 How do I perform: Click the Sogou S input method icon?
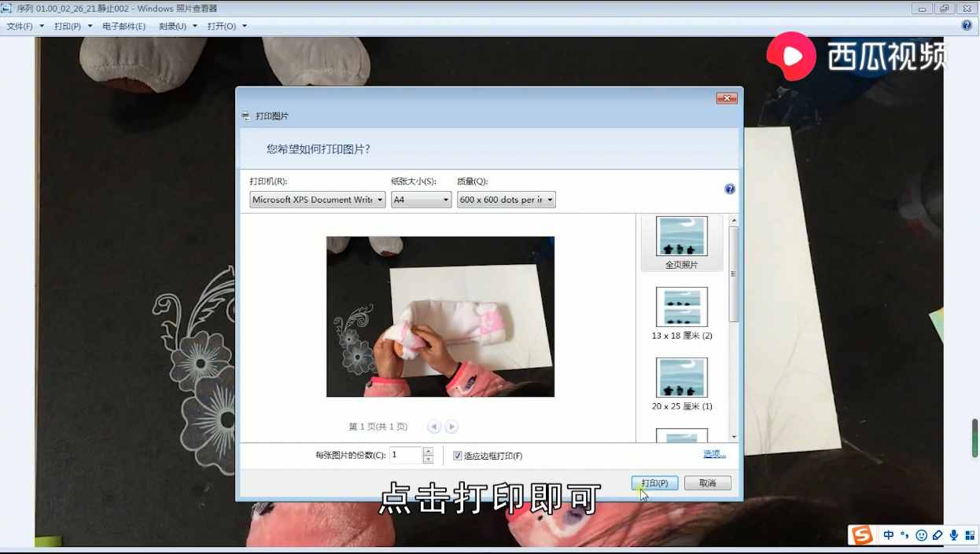(x=862, y=535)
